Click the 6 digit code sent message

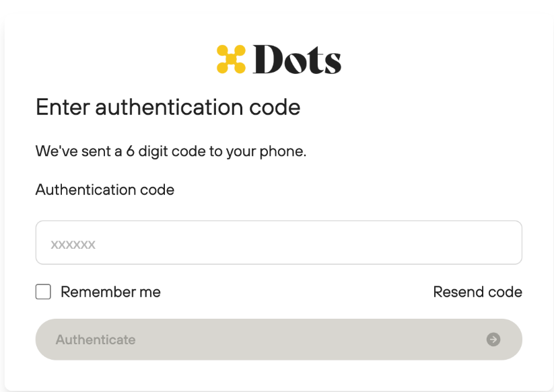tap(171, 151)
